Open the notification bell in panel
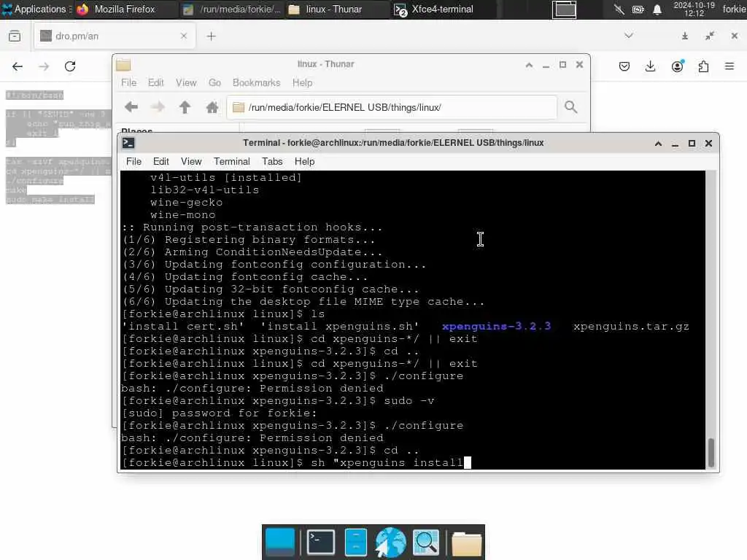Viewport: 747px width, 560px height. click(657, 9)
